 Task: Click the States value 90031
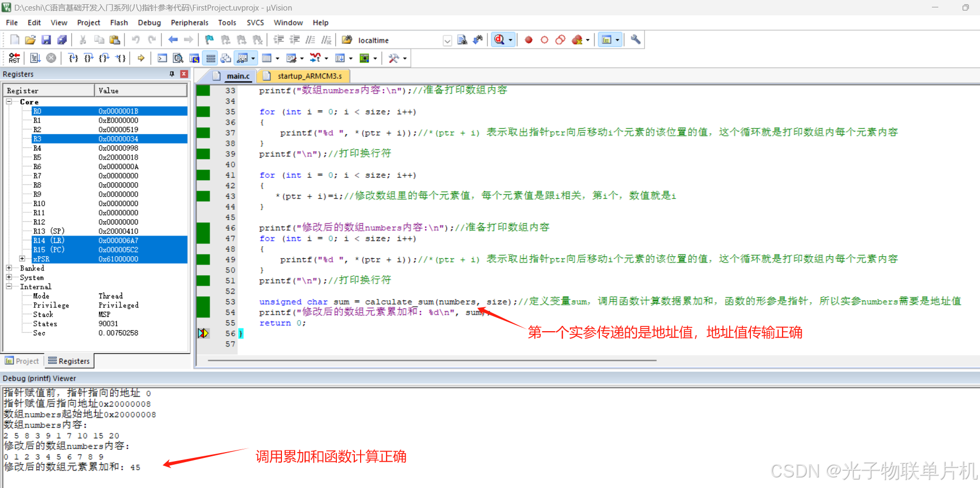[108, 324]
